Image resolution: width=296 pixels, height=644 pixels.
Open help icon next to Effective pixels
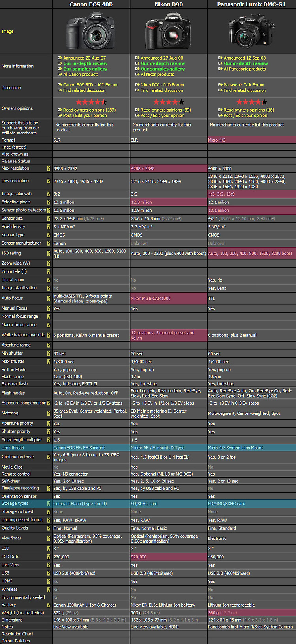(x=49, y=202)
